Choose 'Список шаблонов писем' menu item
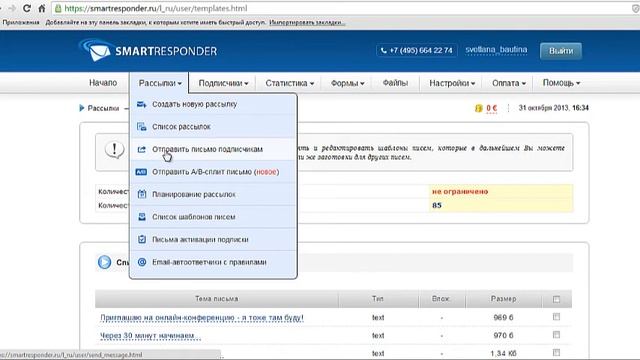 point(213,217)
